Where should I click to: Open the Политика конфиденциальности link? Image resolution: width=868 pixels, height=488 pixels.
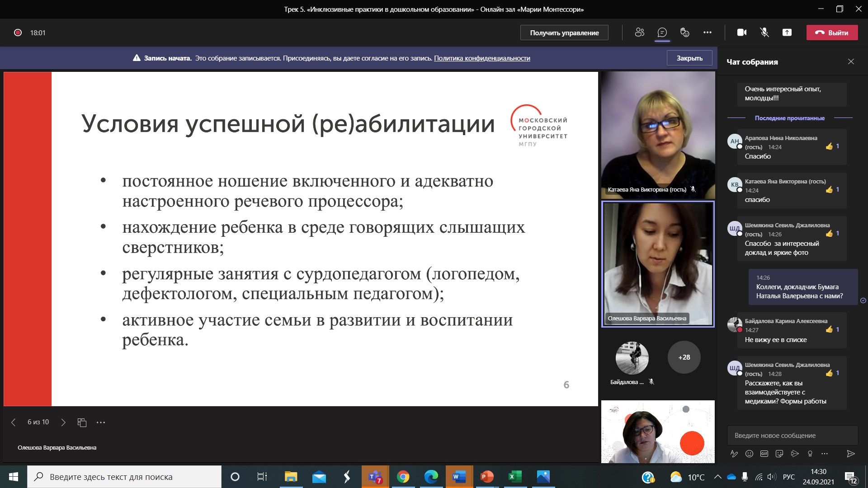pyautogui.click(x=482, y=58)
